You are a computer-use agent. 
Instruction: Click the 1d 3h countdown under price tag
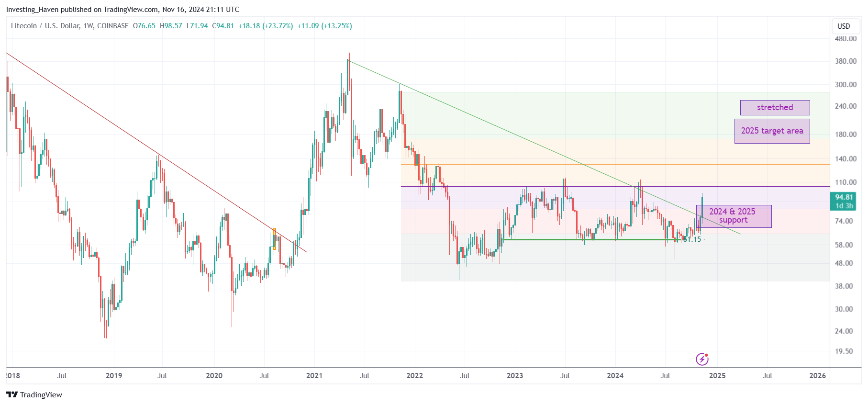point(844,206)
